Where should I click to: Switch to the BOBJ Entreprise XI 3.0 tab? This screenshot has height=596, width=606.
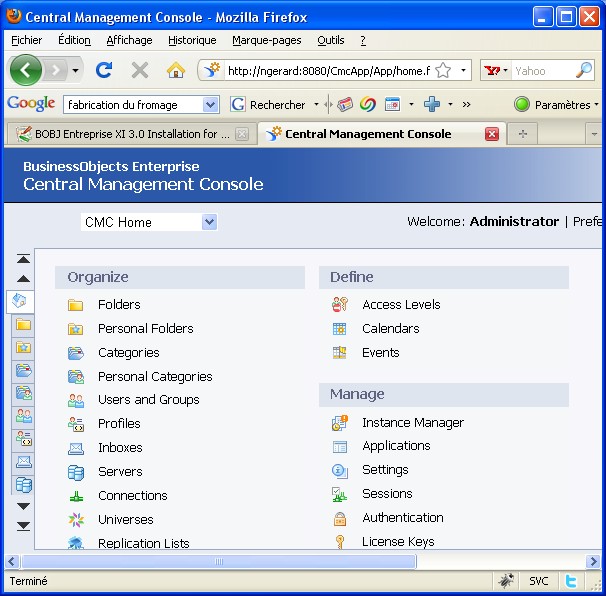point(131,134)
